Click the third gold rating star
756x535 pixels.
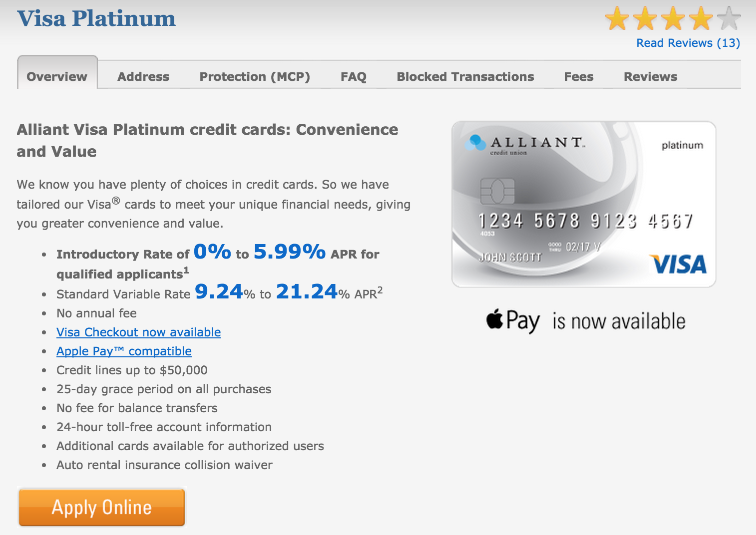pyautogui.click(x=673, y=18)
